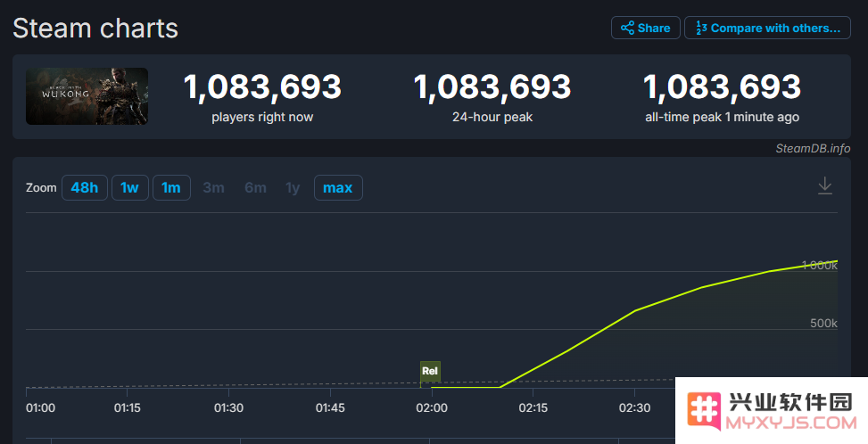Click the 02:15 time axis label
The height and width of the screenshot is (444, 868).
(533, 408)
